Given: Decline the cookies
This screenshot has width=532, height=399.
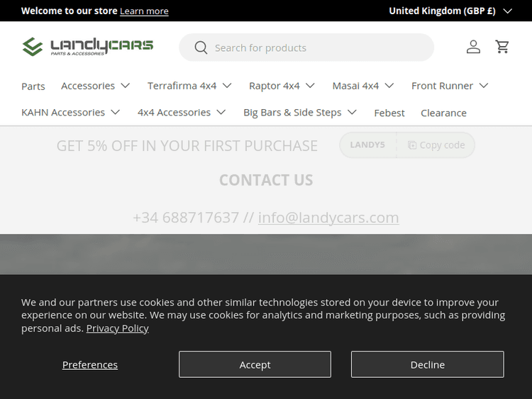Looking at the screenshot, I should [427, 364].
